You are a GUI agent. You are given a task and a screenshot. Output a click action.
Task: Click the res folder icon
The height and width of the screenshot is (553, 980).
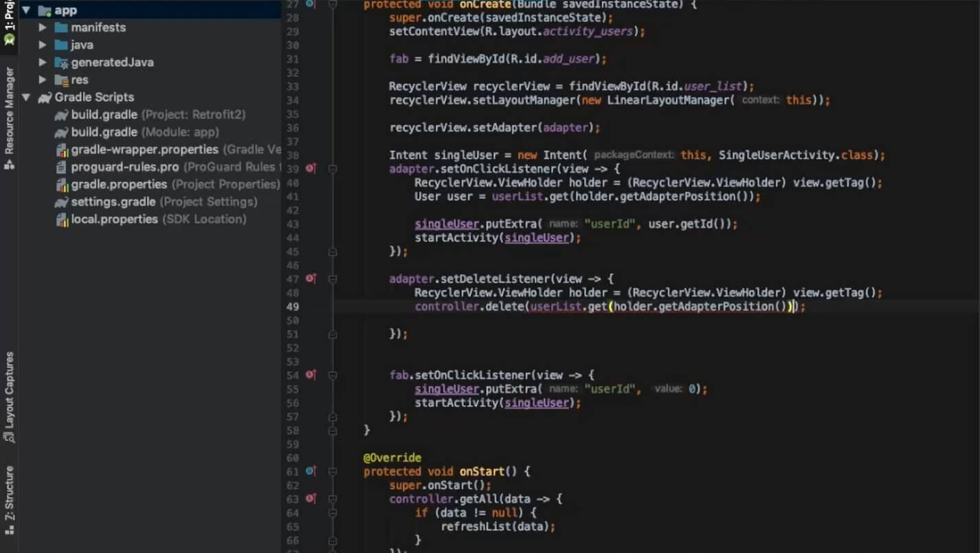click(x=60, y=80)
